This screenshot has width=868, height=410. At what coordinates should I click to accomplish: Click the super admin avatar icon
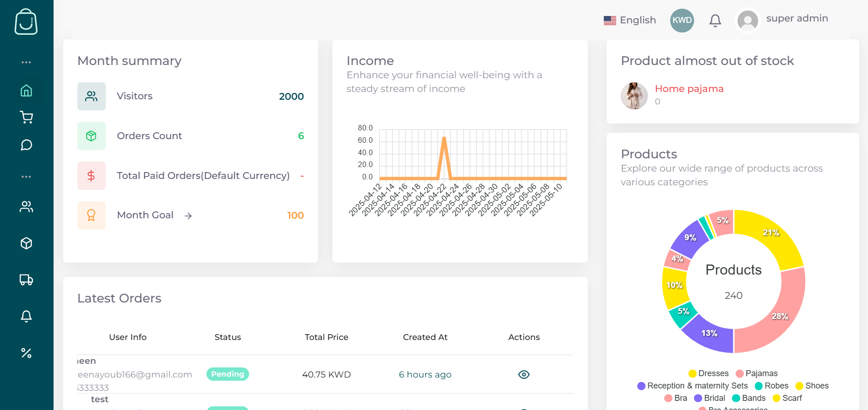(x=748, y=21)
